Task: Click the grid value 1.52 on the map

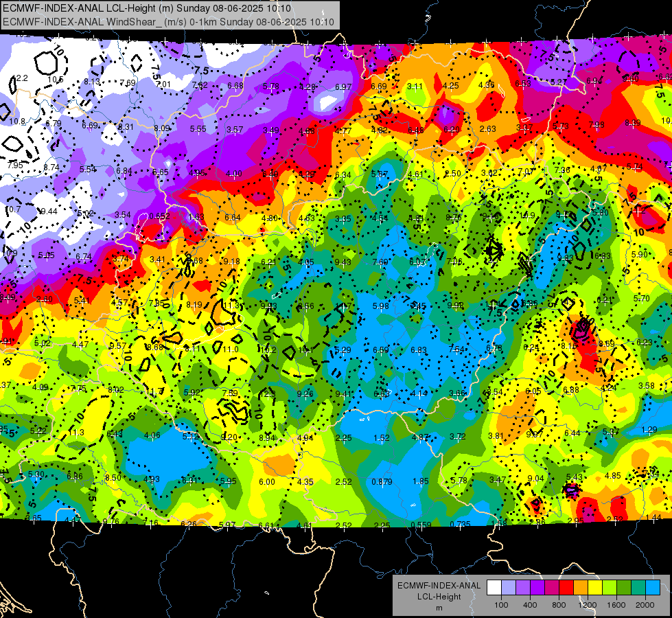Action: pos(382,438)
